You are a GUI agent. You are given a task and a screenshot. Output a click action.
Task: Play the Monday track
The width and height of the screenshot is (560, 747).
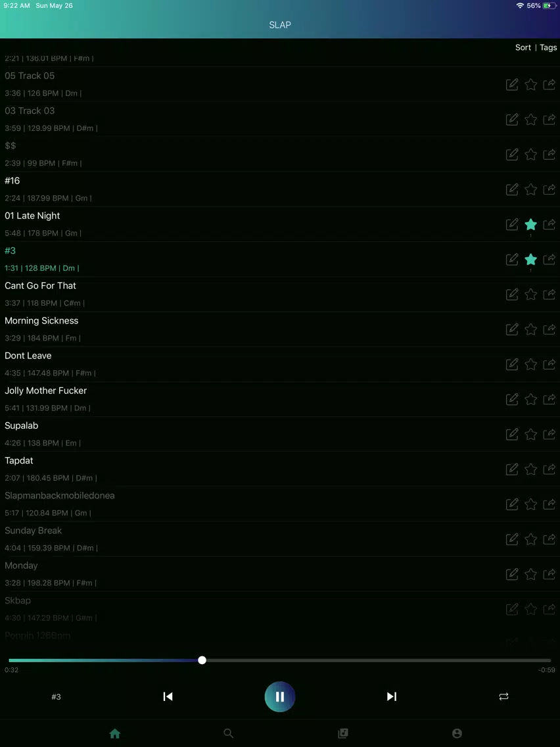coord(280,574)
